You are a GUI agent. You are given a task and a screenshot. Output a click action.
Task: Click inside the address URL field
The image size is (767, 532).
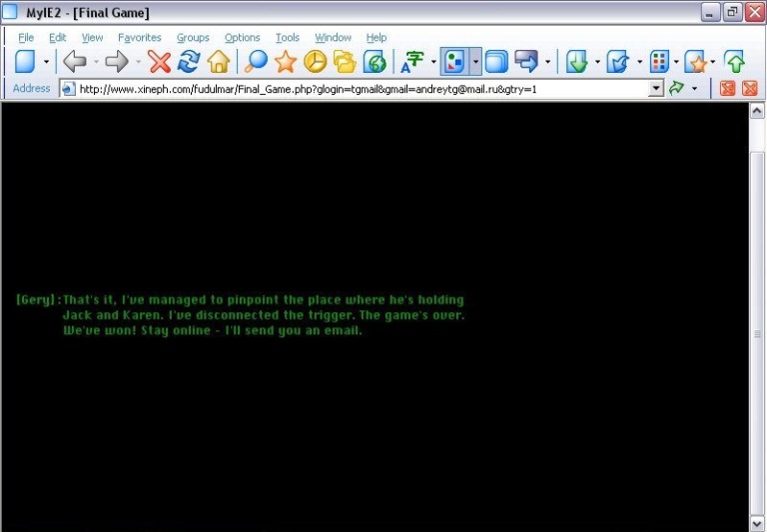(x=360, y=89)
